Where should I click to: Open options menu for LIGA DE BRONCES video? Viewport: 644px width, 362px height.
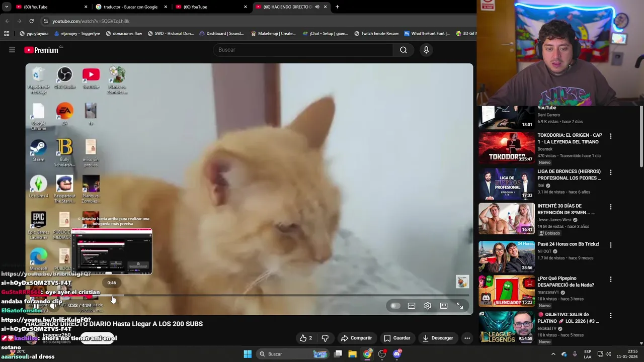click(611, 172)
